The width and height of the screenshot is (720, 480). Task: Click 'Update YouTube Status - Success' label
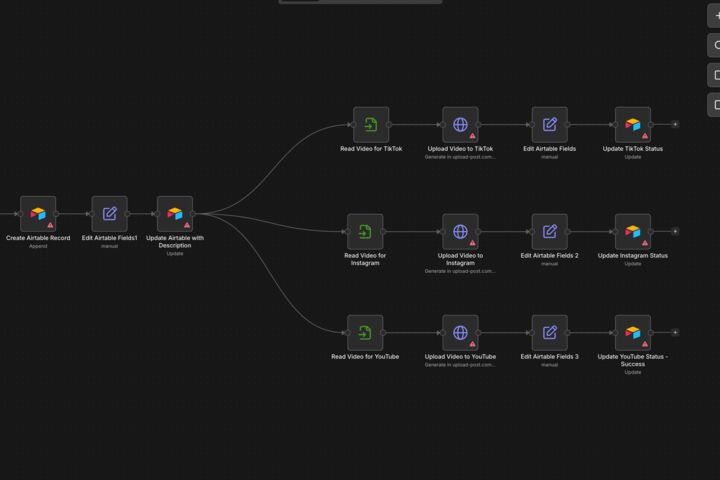pyautogui.click(x=633, y=360)
